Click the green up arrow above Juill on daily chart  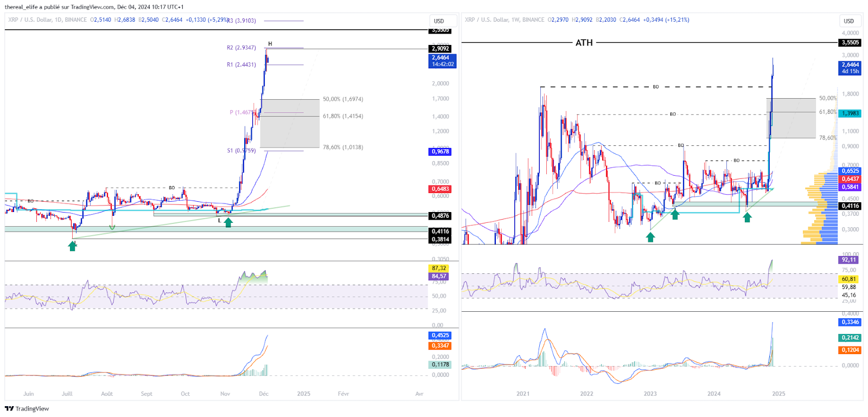pos(72,246)
